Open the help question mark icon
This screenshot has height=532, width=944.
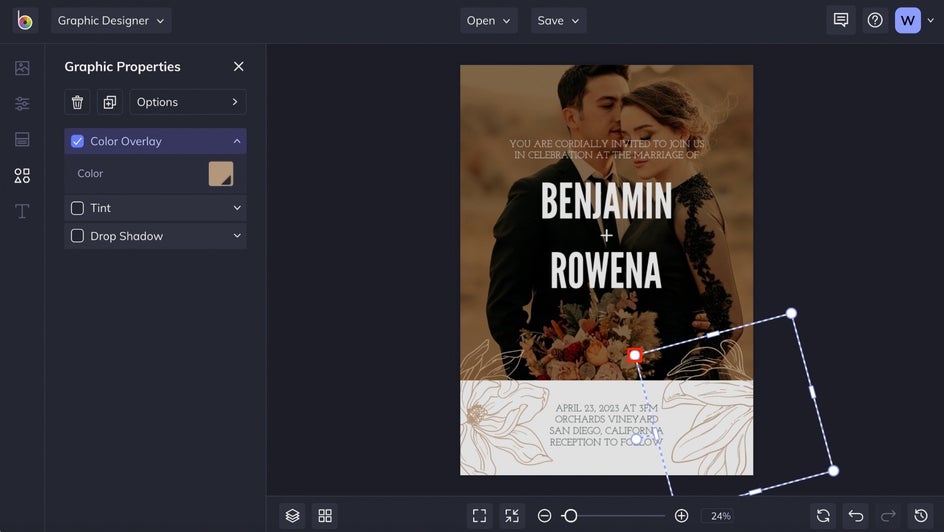coord(875,20)
